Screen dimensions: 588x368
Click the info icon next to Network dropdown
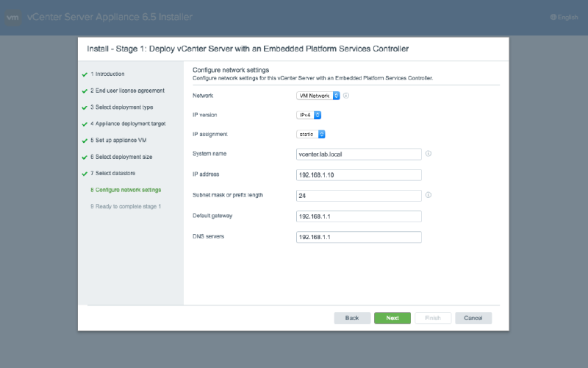[346, 96]
